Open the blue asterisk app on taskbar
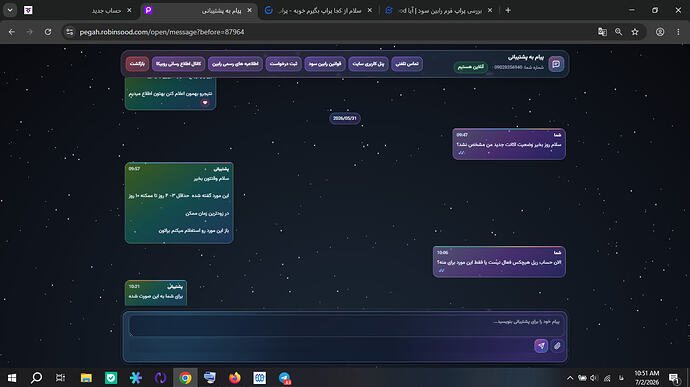Screen dimensions: 690x387 [x=136, y=378]
